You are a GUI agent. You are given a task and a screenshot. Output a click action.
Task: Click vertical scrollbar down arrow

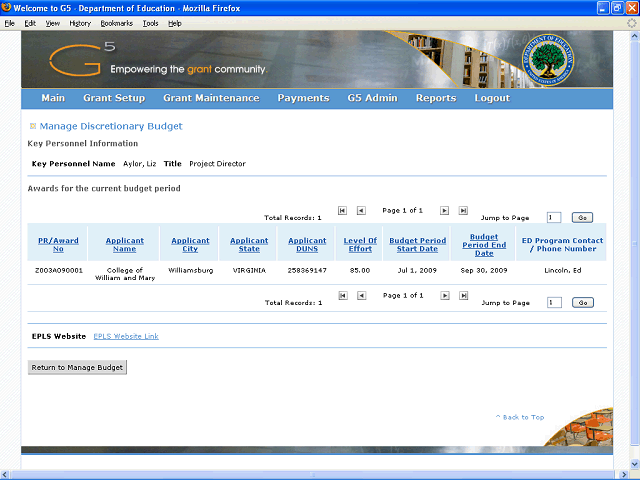635,464
